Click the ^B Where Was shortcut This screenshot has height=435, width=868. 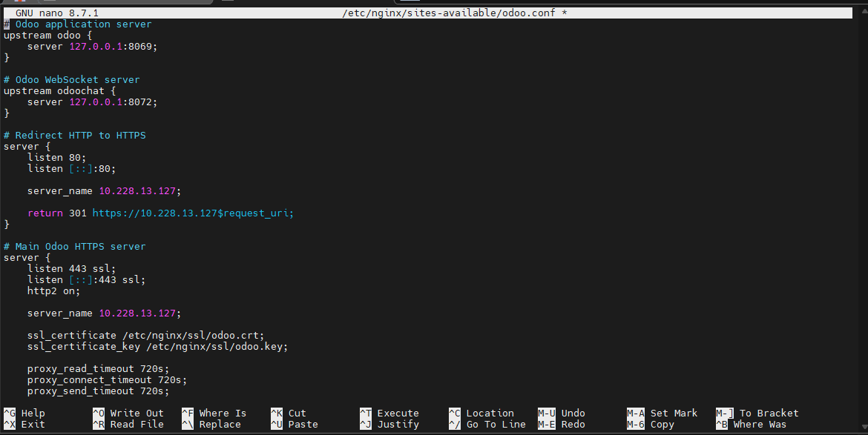click(x=752, y=424)
